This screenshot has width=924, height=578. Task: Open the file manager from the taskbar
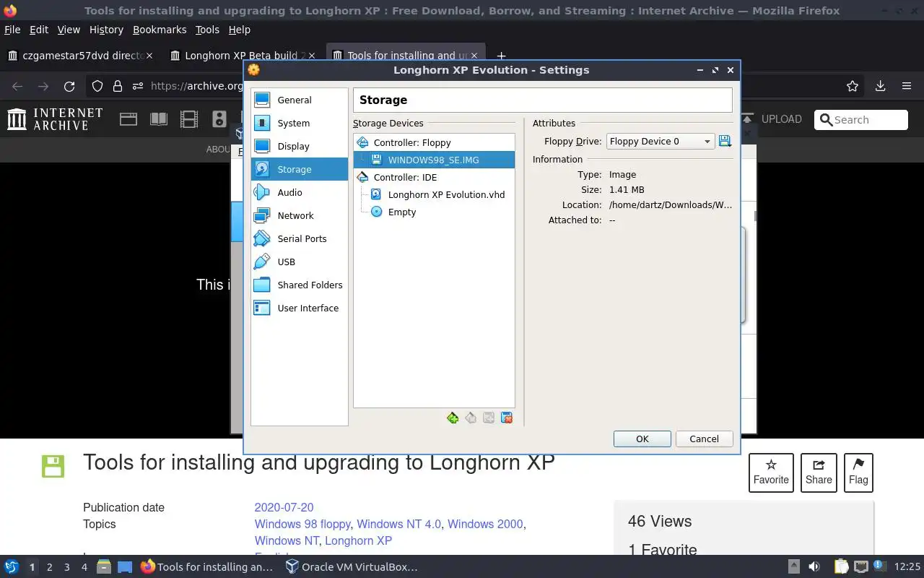coord(103,567)
